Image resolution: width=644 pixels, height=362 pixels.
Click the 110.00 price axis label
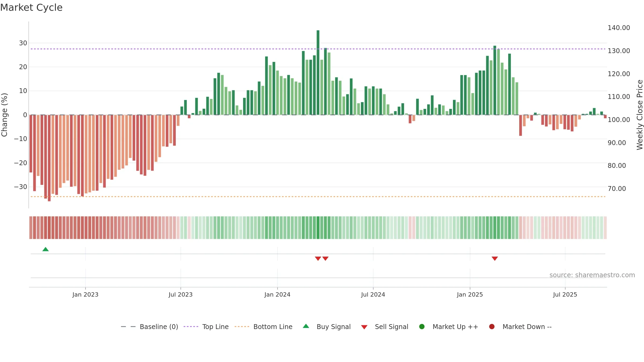pos(619,97)
